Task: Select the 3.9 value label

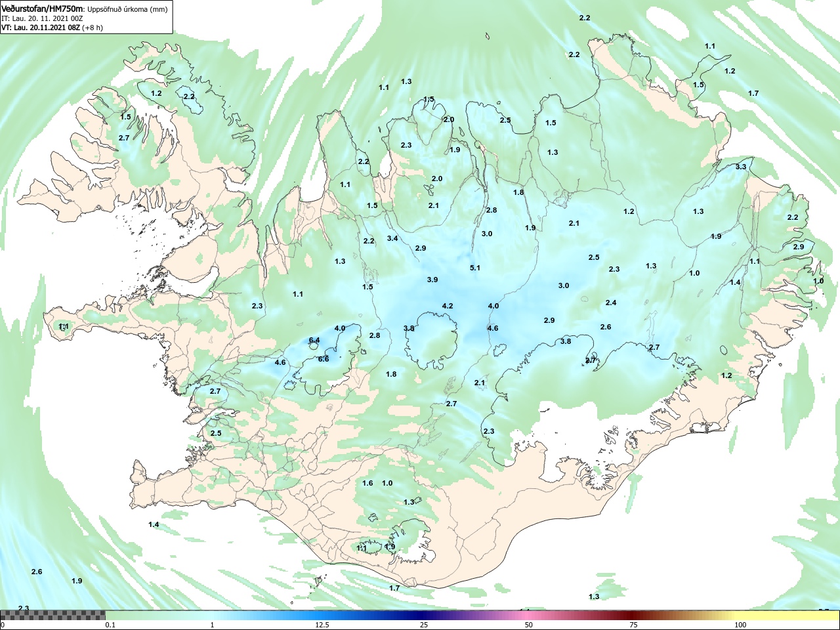Action: [432, 280]
